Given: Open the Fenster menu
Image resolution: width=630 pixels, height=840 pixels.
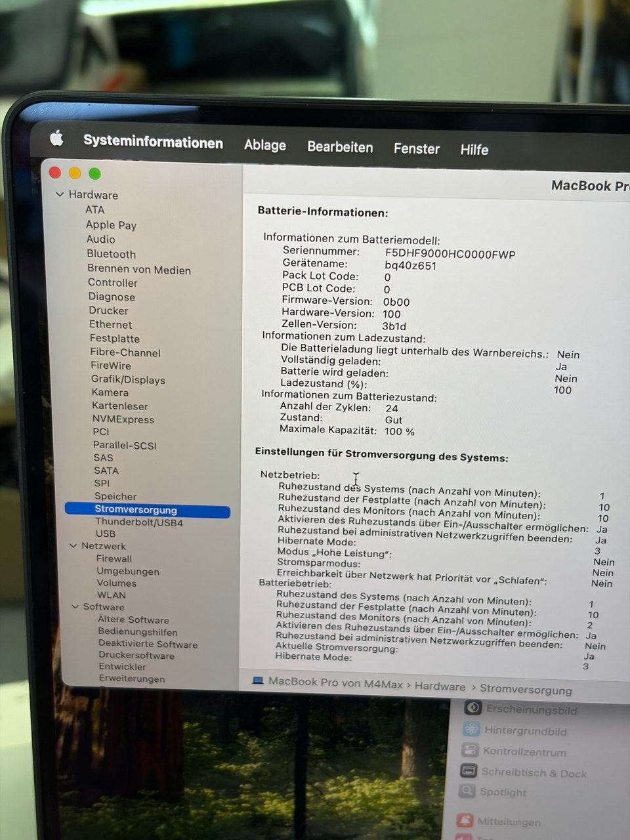Looking at the screenshot, I should (x=417, y=149).
